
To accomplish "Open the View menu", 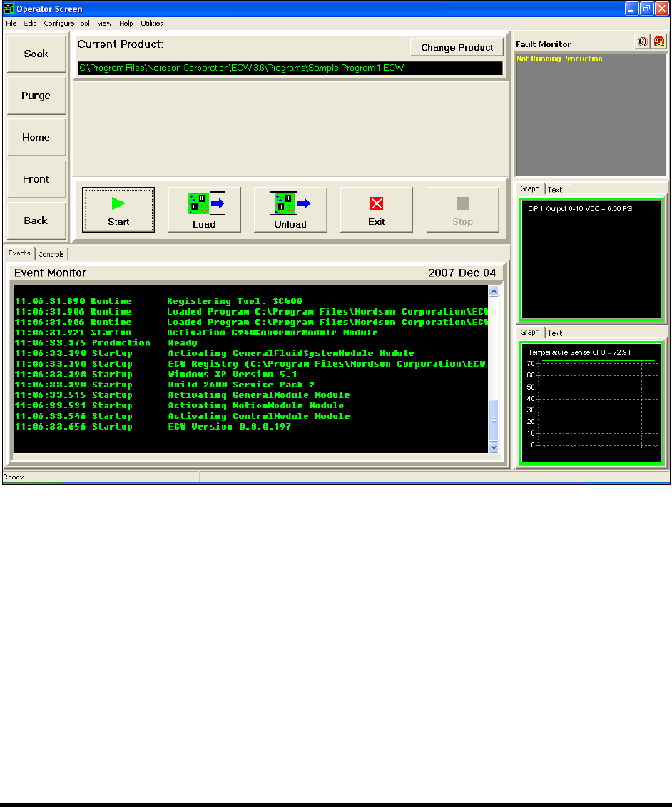I will 104,23.
